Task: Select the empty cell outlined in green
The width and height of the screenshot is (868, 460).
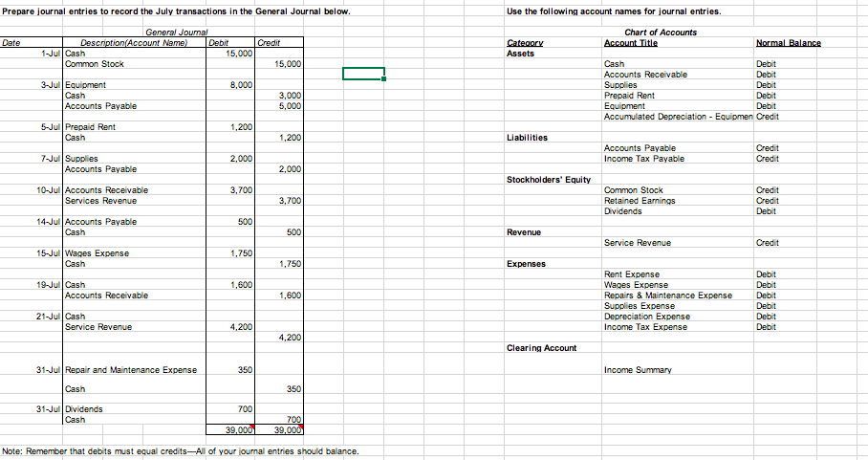Action: point(363,74)
